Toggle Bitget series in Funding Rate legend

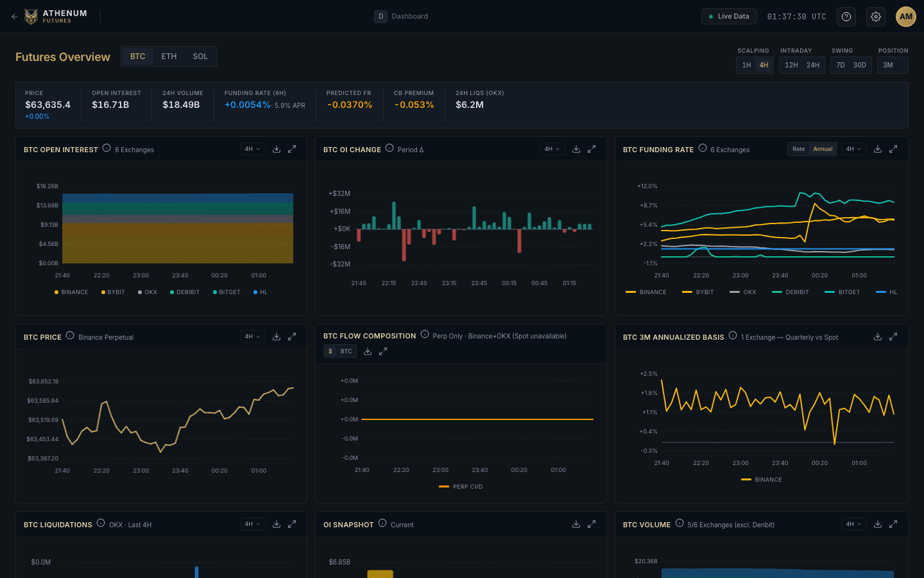[x=842, y=292]
